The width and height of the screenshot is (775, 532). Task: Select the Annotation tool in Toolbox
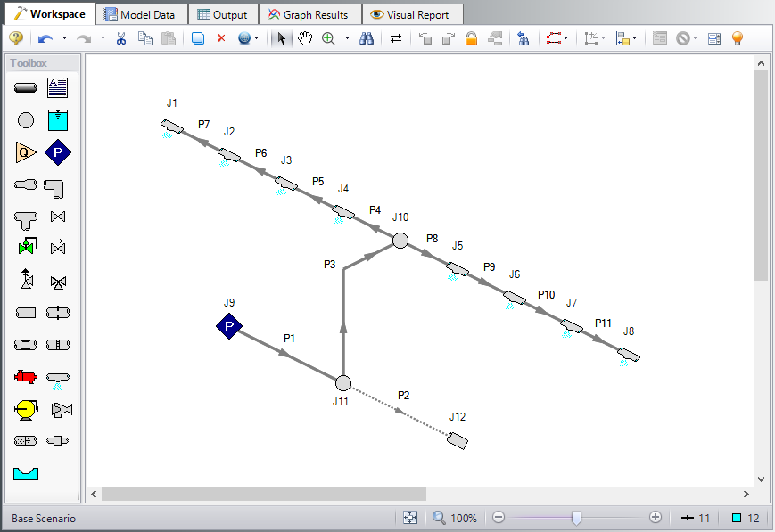[58, 87]
